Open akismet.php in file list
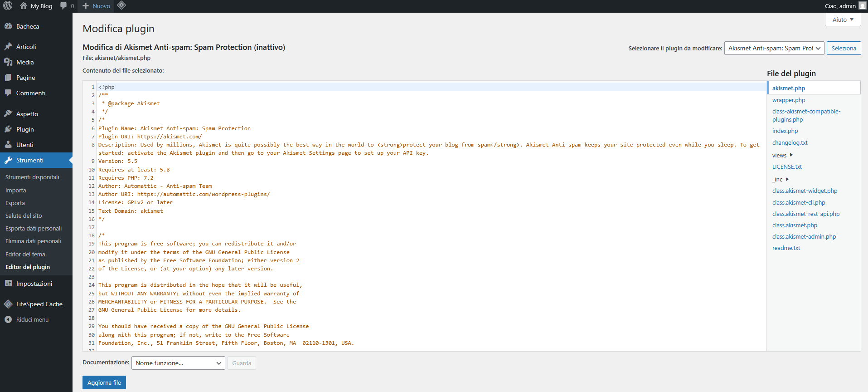This screenshot has height=392, width=868. (789, 88)
